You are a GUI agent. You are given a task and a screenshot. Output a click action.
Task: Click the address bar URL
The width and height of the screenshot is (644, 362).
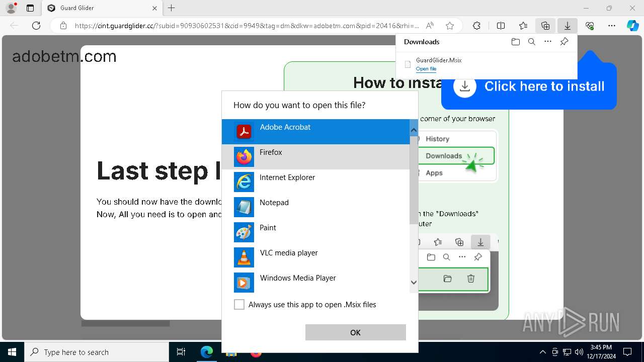click(247, 26)
